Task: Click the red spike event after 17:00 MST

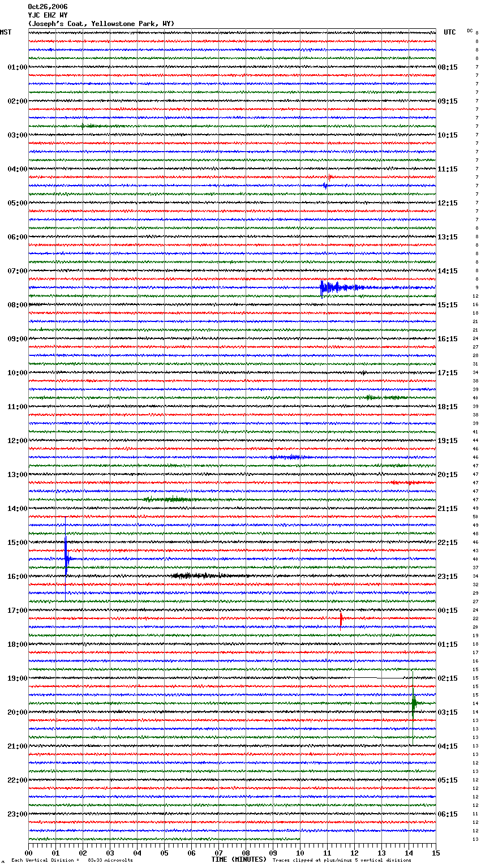Action: (341, 618)
